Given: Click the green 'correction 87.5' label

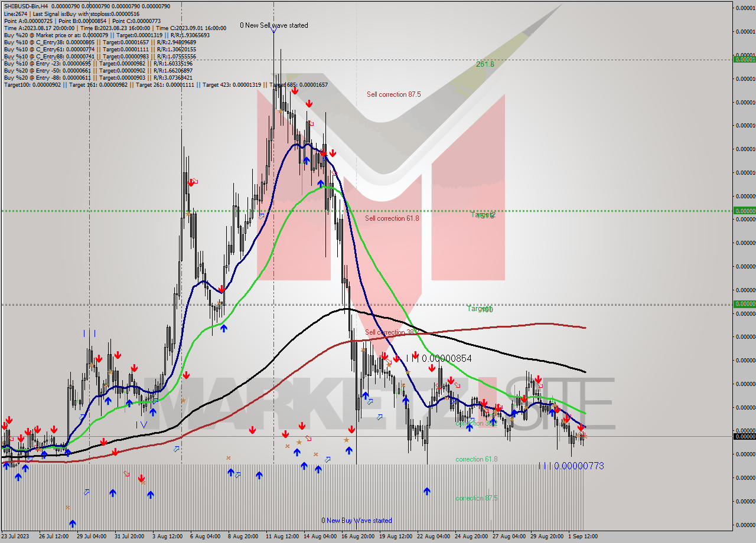Looking at the screenshot, I should (x=476, y=498).
